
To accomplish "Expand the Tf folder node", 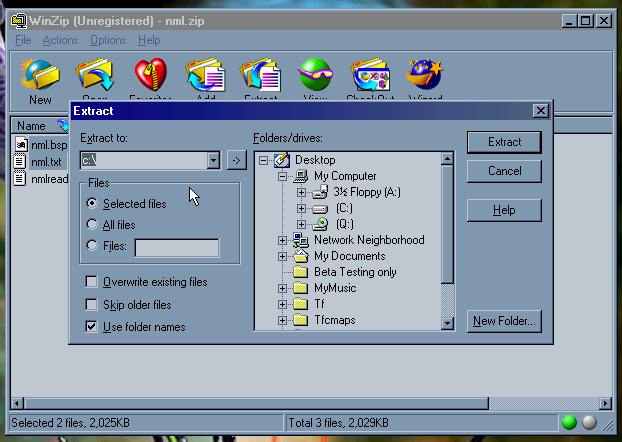I will 282,304.
